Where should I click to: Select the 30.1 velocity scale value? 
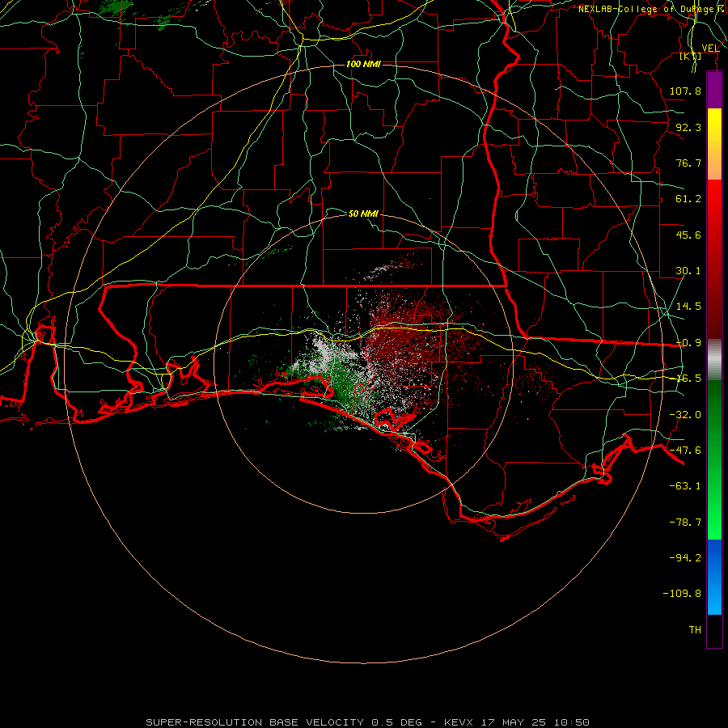click(x=688, y=271)
